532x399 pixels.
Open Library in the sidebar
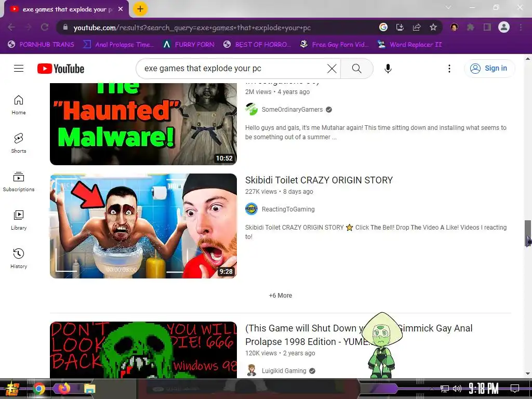19,220
